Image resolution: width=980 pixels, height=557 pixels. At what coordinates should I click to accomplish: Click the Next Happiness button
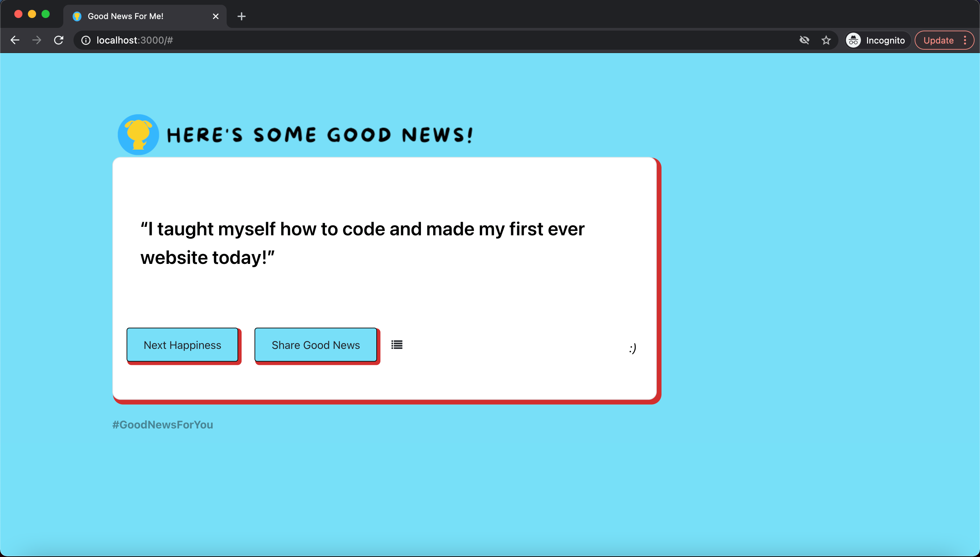[182, 344]
